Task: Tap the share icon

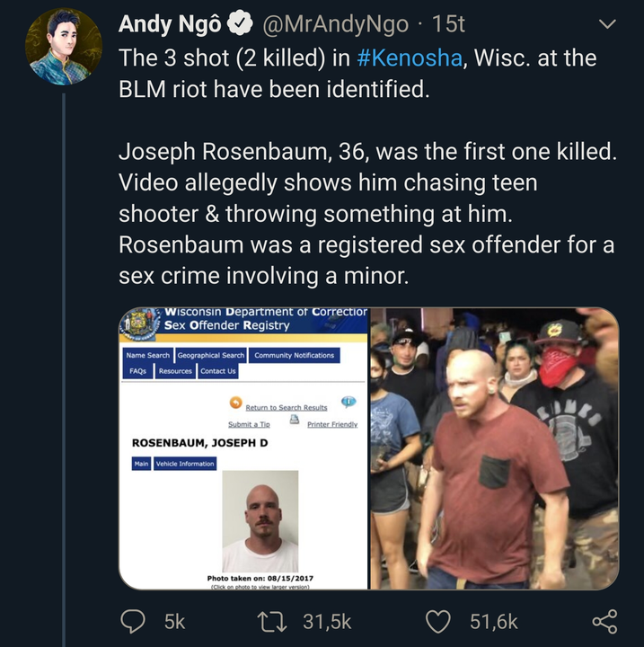Action: [604, 622]
